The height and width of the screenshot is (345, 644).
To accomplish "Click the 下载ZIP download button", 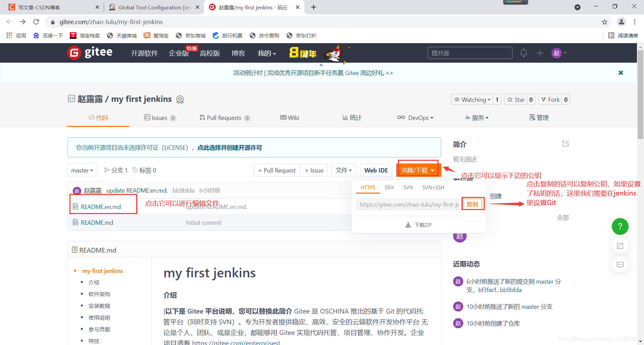I will point(419,225).
